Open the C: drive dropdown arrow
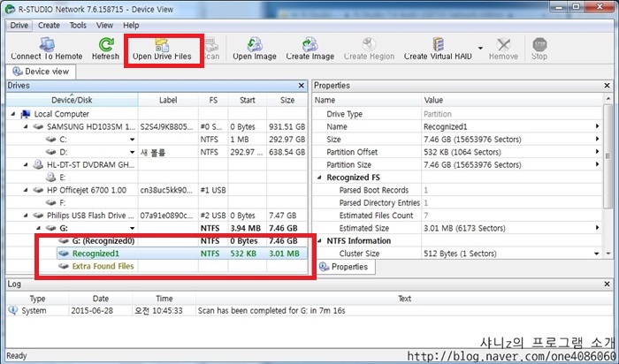619x364 pixels. coord(133,140)
